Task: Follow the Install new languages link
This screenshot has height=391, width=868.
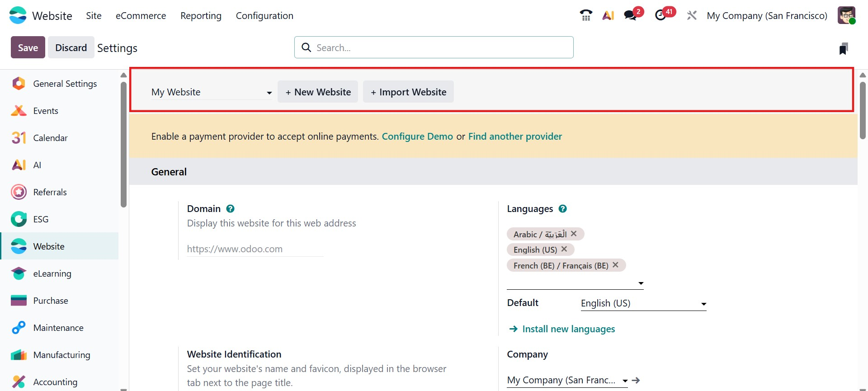Action: coord(568,329)
